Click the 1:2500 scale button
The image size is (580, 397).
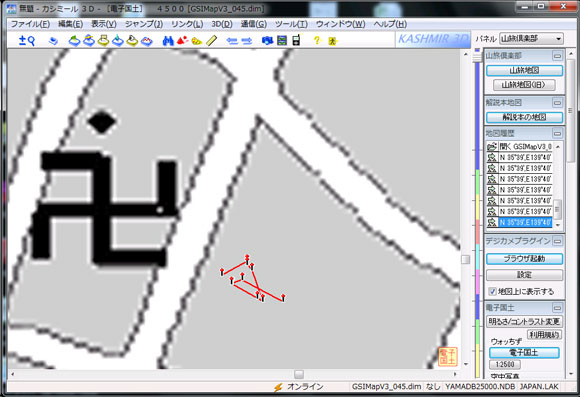(x=505, y=364)
